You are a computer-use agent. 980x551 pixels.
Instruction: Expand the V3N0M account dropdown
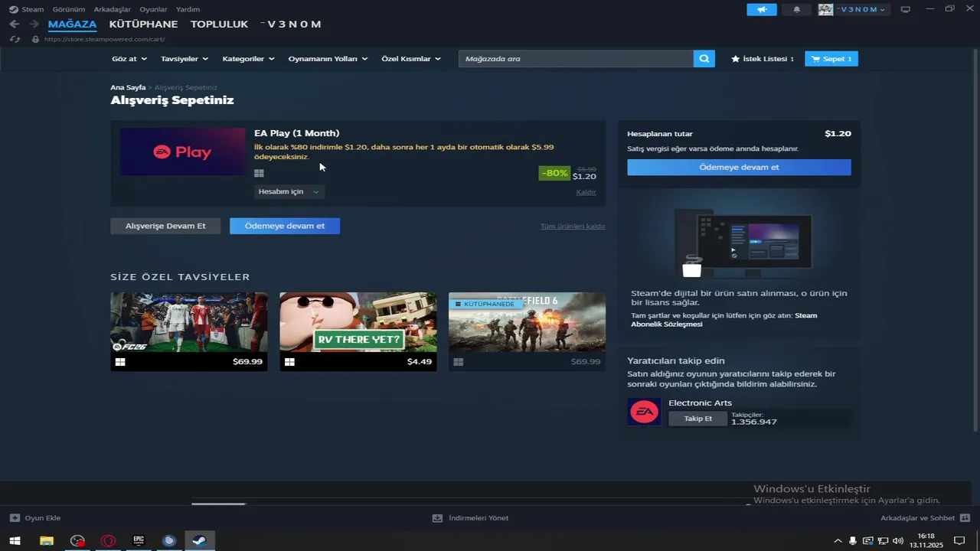point(862,9)
